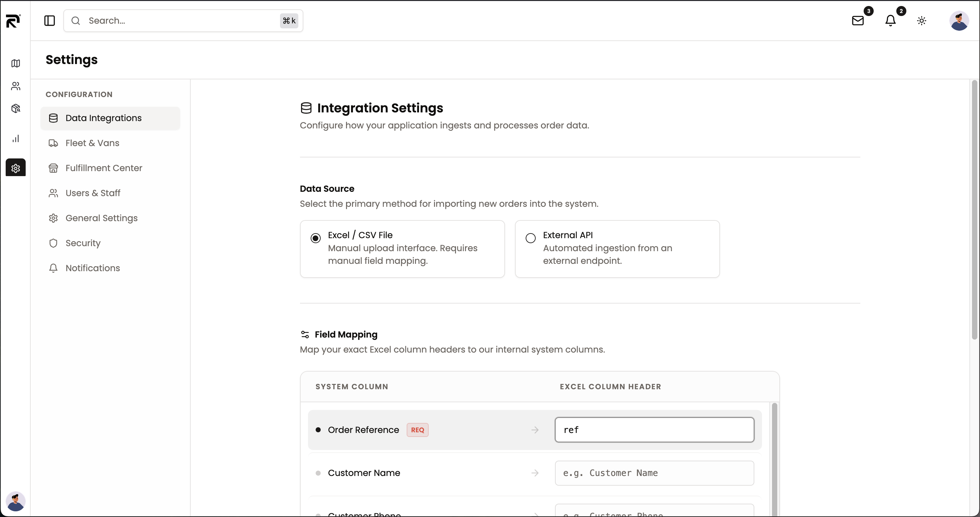This screenshot has width=980, height=517.
Task: Click the EXCEL COLUMN HEADER heading
Action: [610, 387]
